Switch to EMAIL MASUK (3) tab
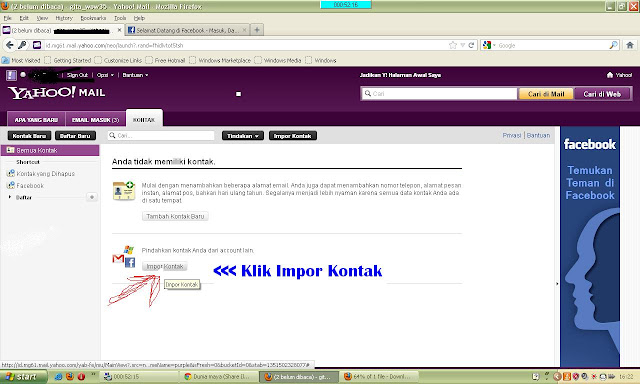Image resolution: width=640 pixels, height=384 pixels. point(95,120)
